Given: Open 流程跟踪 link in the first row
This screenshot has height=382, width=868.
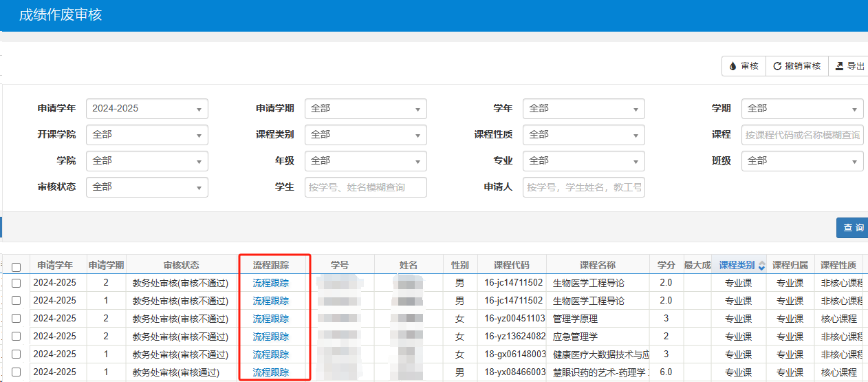Looking at the screenshot, I should pos(271,282).
